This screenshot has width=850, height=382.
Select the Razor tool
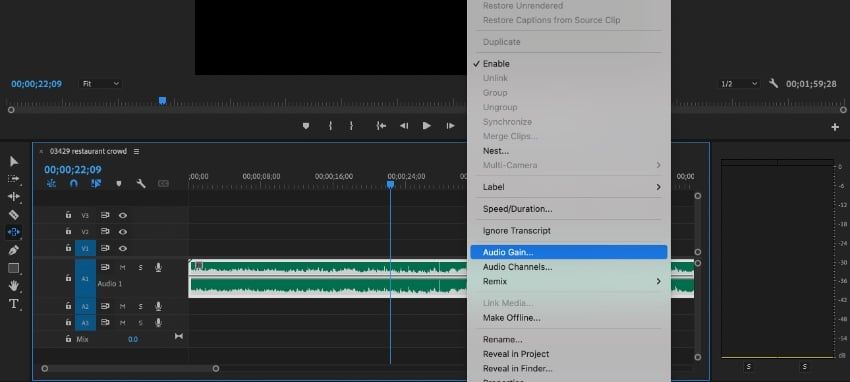pyautogui.click(x=14, y=215)
